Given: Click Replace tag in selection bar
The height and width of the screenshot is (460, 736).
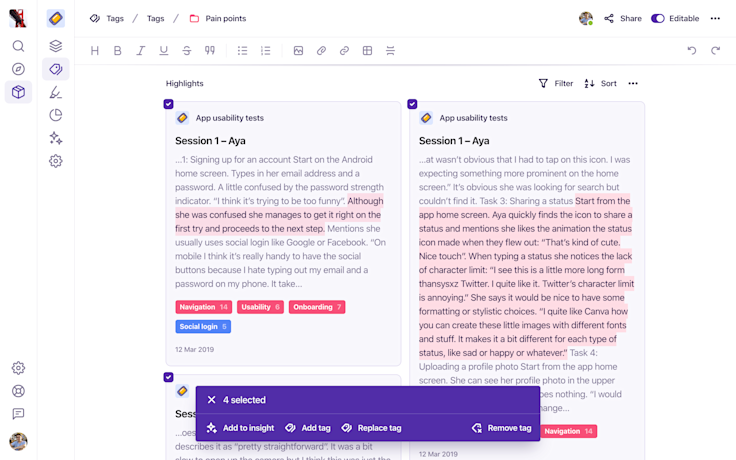Looking at the screenshot, I should (x=371, y=428).
